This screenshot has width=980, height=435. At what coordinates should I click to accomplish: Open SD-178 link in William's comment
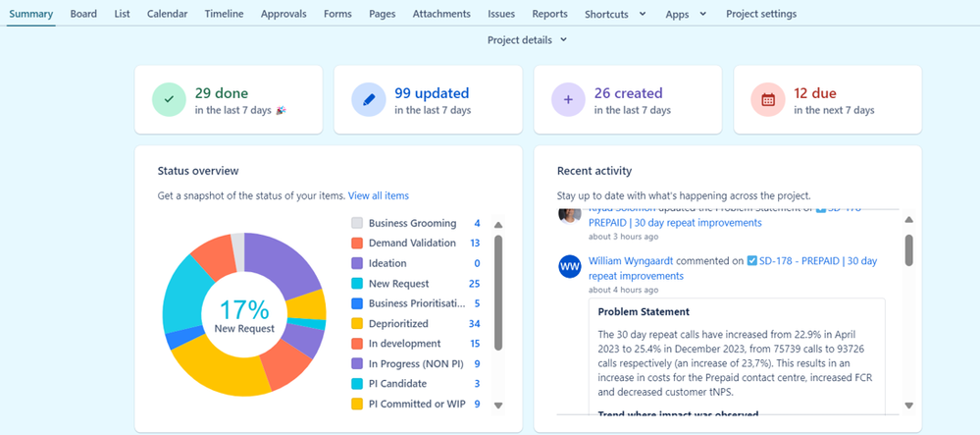pyautogui.click(x=818, y=261)
